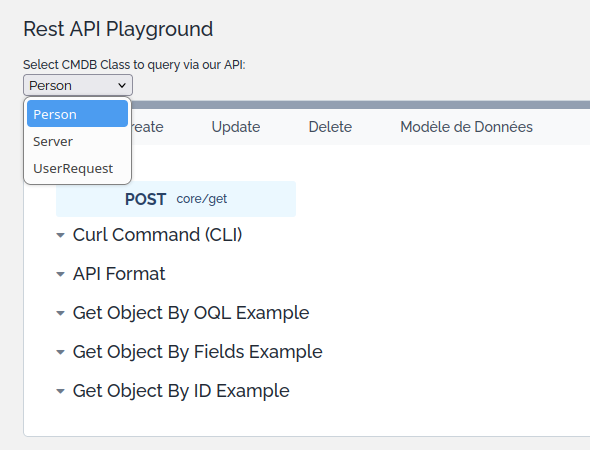This screenshot has height=450, width=590.
Task: Click Get Object By OQL Example heading
Action: 191,313
